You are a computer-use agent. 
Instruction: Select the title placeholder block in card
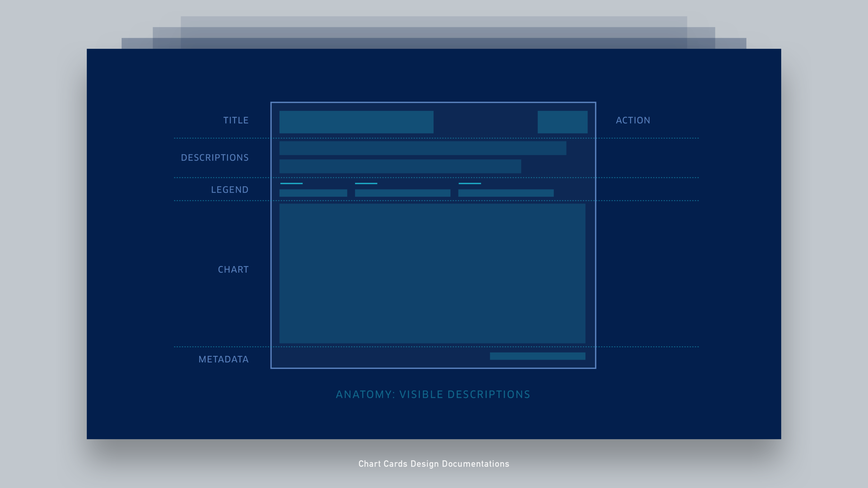pos(356,122)
